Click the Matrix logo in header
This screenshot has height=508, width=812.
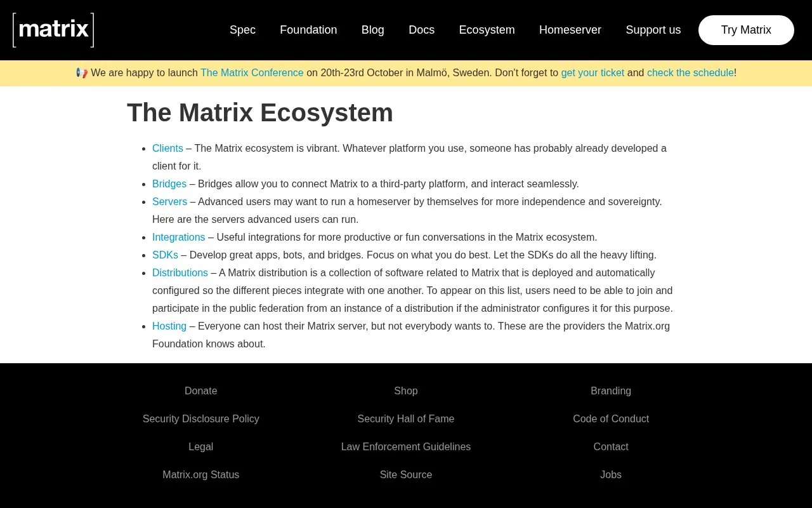coord(53,30)
